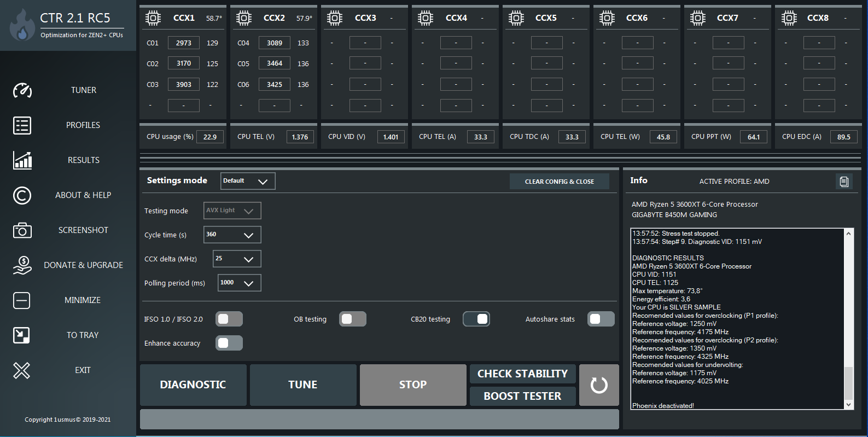The height and width of the screenshot is (437, 868).
Task: Copy Info log using the clipboard icon
Action: (844, 182)
